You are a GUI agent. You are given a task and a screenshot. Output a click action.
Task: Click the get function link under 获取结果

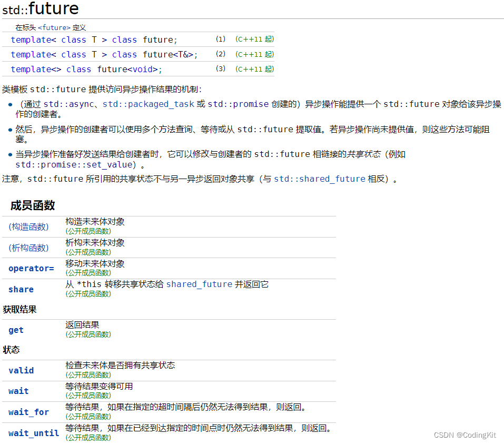coord(16,330)
